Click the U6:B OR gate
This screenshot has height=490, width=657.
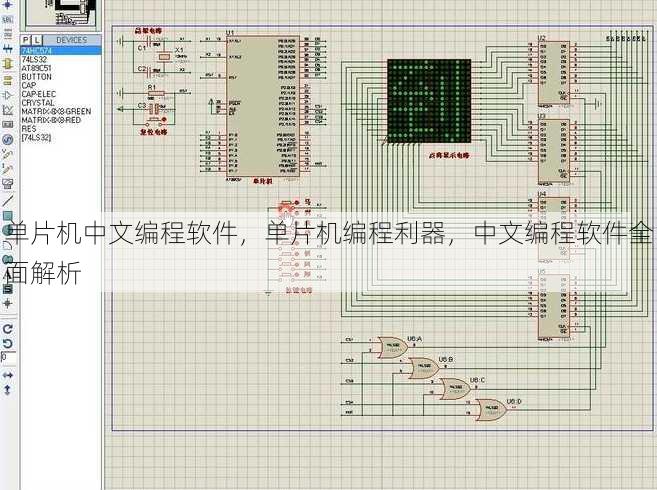(424, 368)
